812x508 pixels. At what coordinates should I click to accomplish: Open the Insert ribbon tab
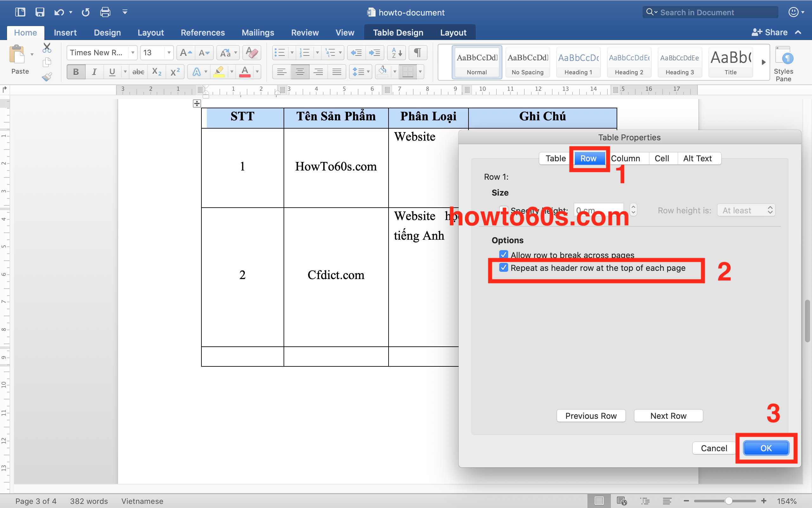point(65,33)
